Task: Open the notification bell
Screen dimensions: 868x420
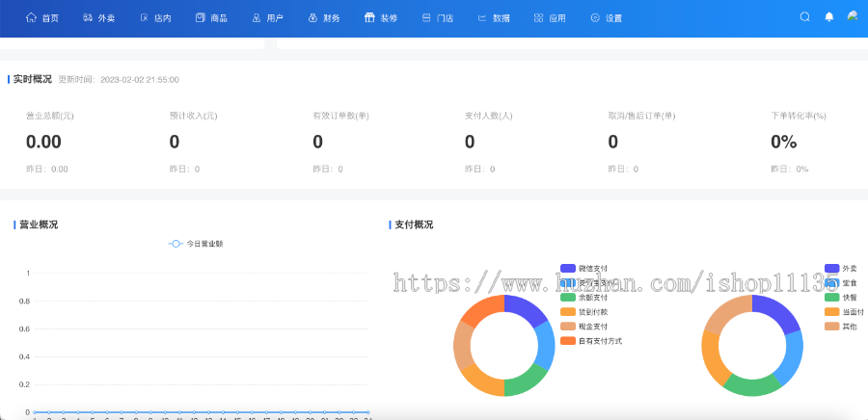Action: (829, 16)
